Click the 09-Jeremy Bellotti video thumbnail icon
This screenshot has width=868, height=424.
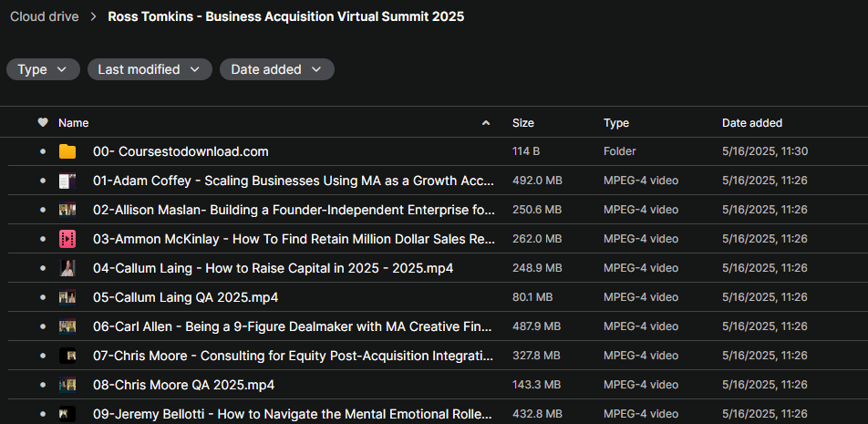[67, 413]
